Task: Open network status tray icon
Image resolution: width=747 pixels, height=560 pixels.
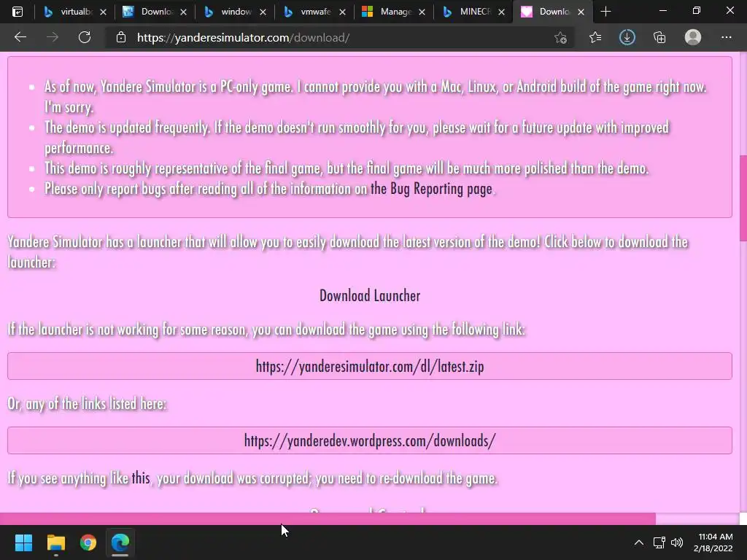Action: (x=659, y=542)
